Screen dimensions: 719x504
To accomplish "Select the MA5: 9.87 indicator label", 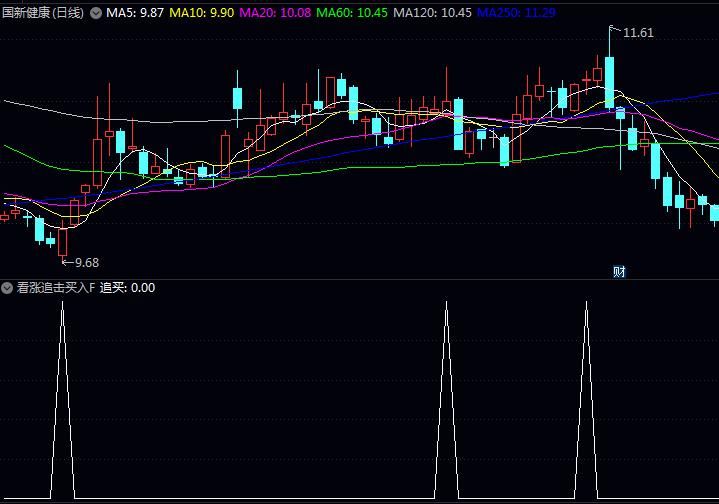I will [x=135, y=13].
